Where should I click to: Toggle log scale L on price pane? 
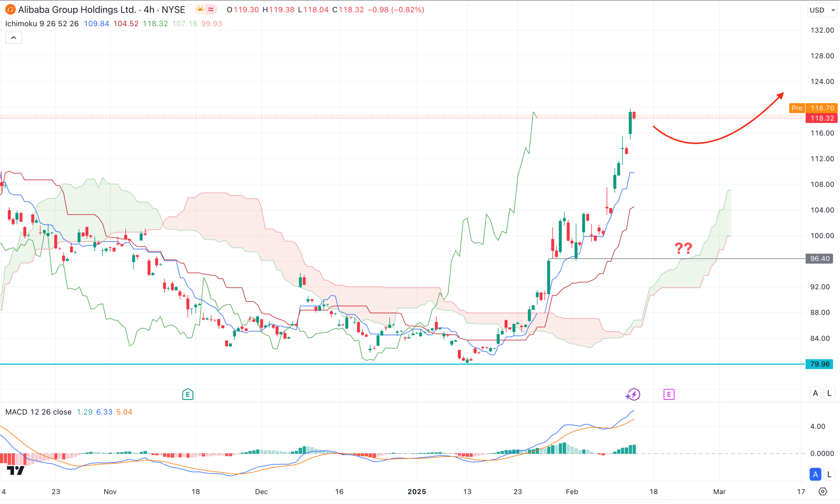829,393
